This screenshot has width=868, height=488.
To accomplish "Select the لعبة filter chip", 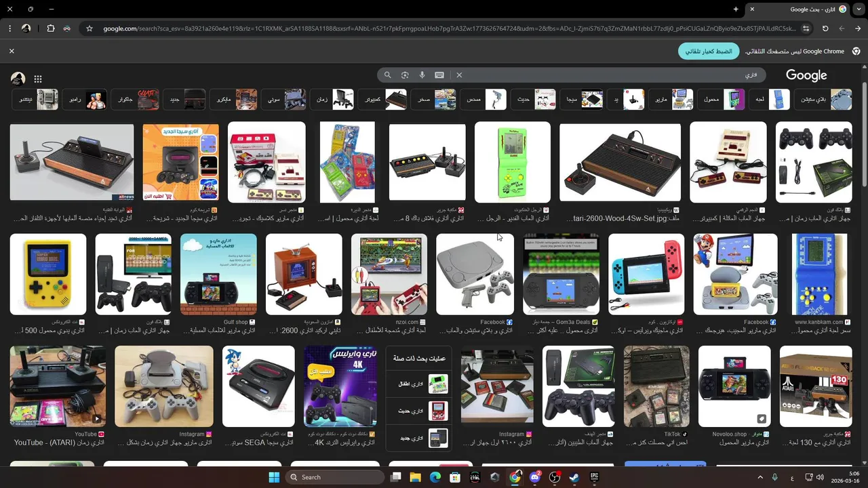I will point(770,100).
